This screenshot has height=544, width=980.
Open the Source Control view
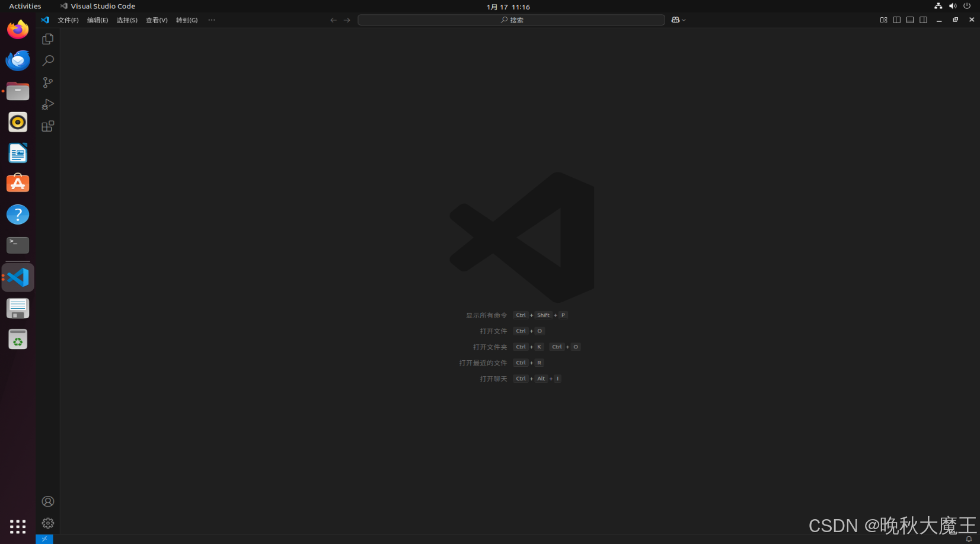click(48, 82)
